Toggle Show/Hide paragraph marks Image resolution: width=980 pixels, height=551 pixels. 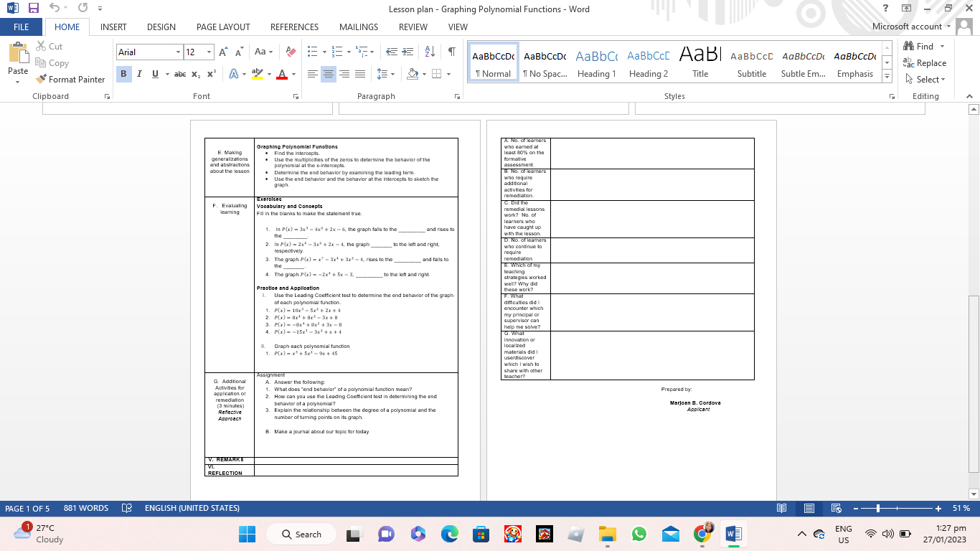452,52
